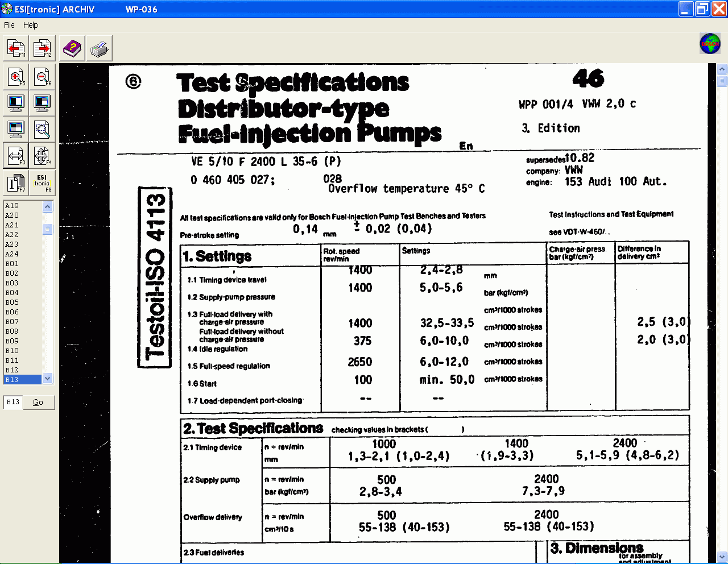Viewport: 728px width, 564px height.
Task: Select half-screen monitor view icon
Action: click(16, 103)
